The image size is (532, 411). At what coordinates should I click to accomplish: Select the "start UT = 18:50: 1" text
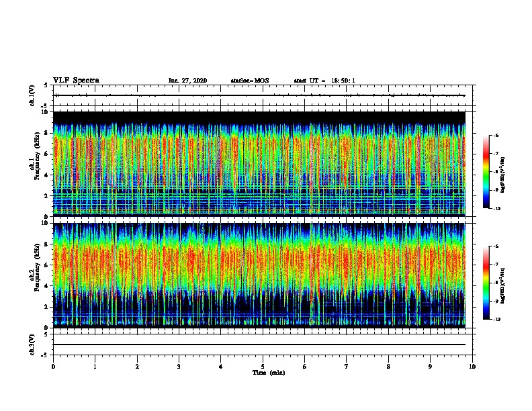point(324,81)
